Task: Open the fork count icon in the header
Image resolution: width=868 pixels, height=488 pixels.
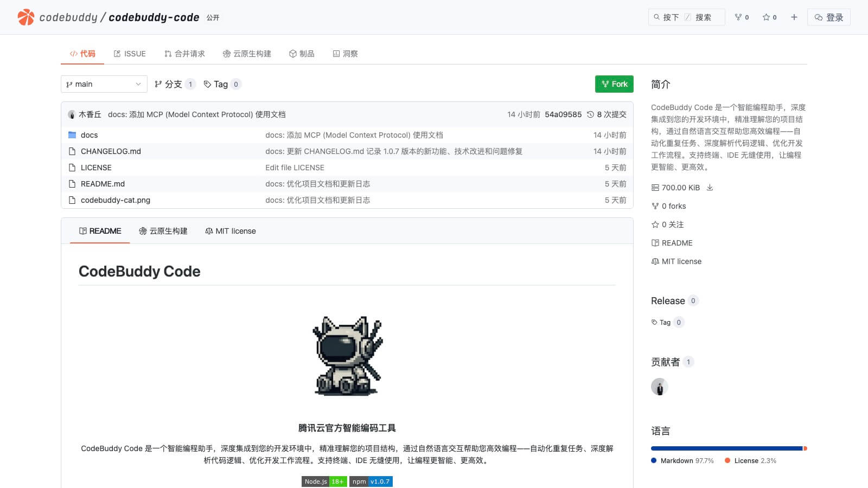Action: click(x=738, y=17)
